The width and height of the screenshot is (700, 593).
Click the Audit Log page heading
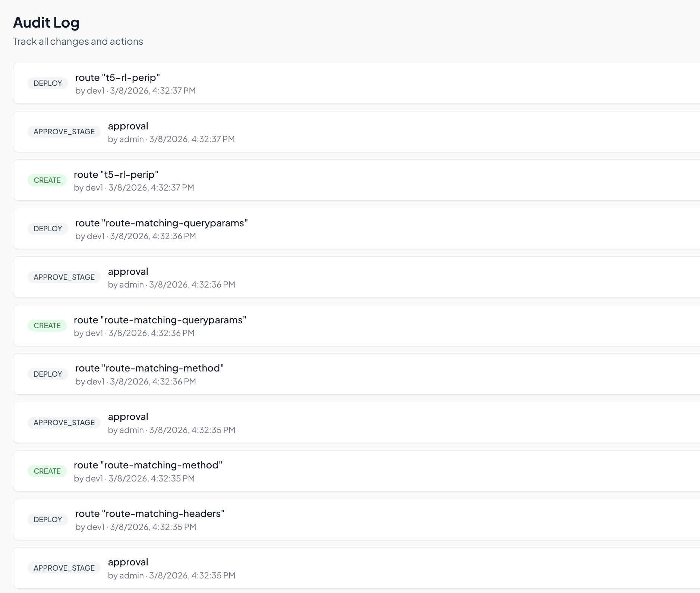tap(46, 23)
